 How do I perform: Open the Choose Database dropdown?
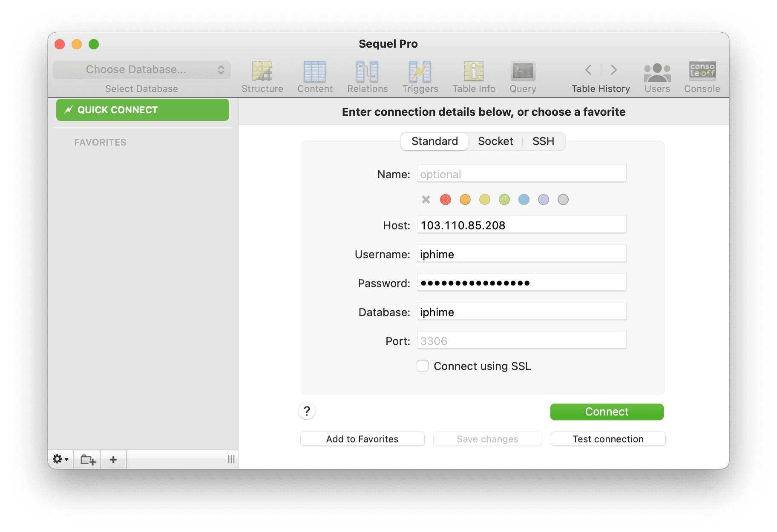pyautogui.click(x=142, y=69)
